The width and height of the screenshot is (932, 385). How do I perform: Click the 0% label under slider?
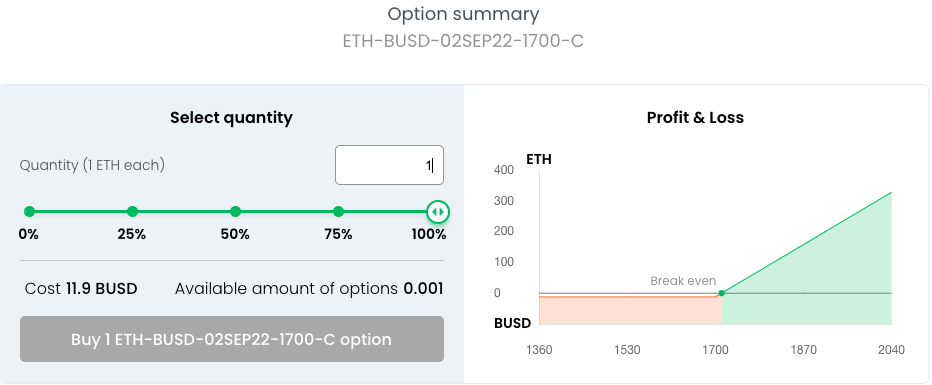coord(29,234)
